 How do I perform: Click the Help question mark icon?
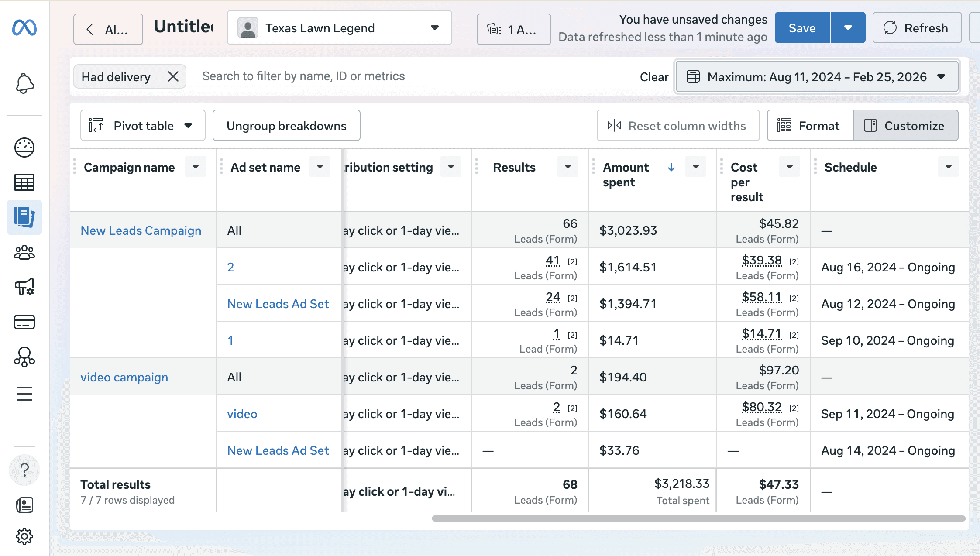coord(24,470)
